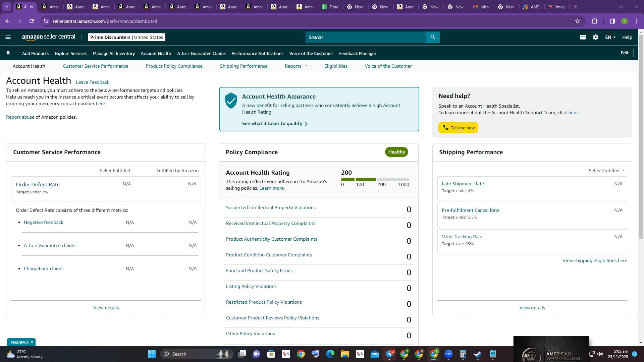Click the browser address bar URL

point(105,21)
